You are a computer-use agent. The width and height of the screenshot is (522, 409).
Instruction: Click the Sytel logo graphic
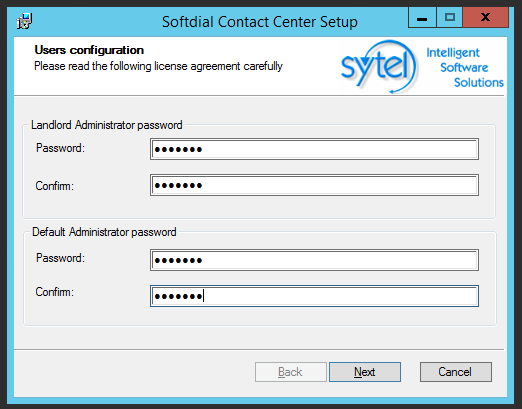tap(379, 66)
